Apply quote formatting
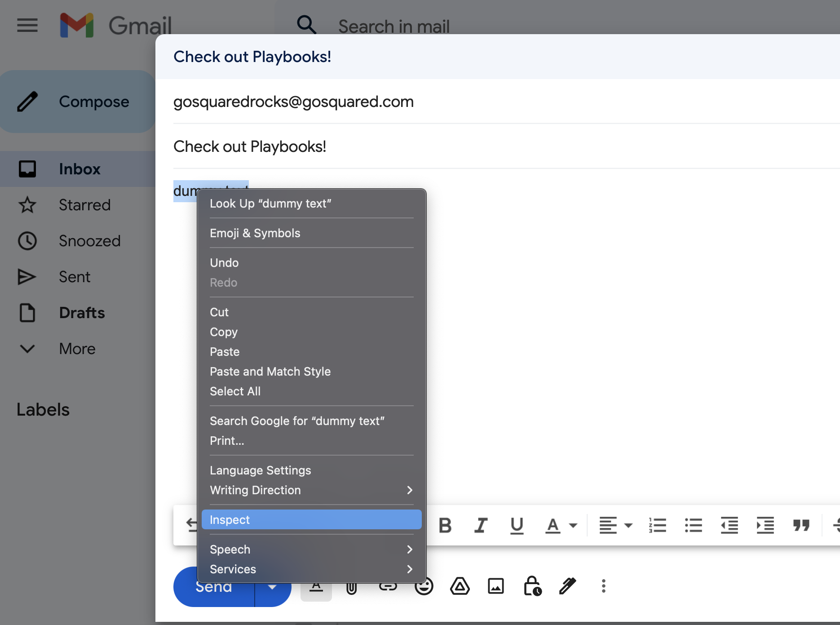 (x=801, y=525)
